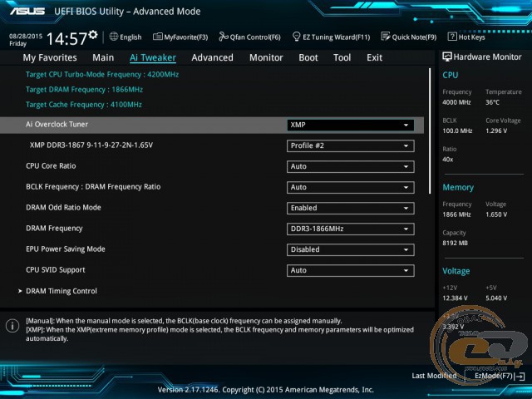Click the Ai Overclock Tuner label
Viewport: 532px width, 399px height.
point(57,124)
